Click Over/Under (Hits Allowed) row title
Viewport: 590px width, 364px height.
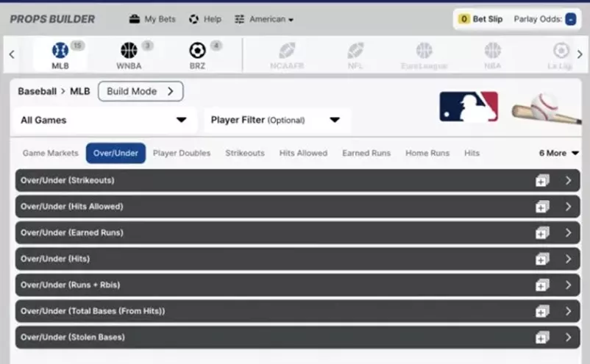(72, 207)
